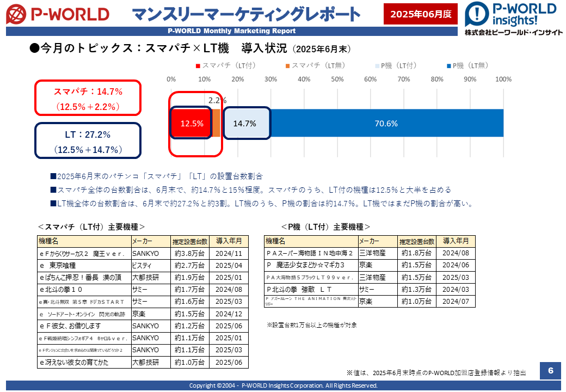Click the red 2025年06月度 date badge

pos(421,14)
